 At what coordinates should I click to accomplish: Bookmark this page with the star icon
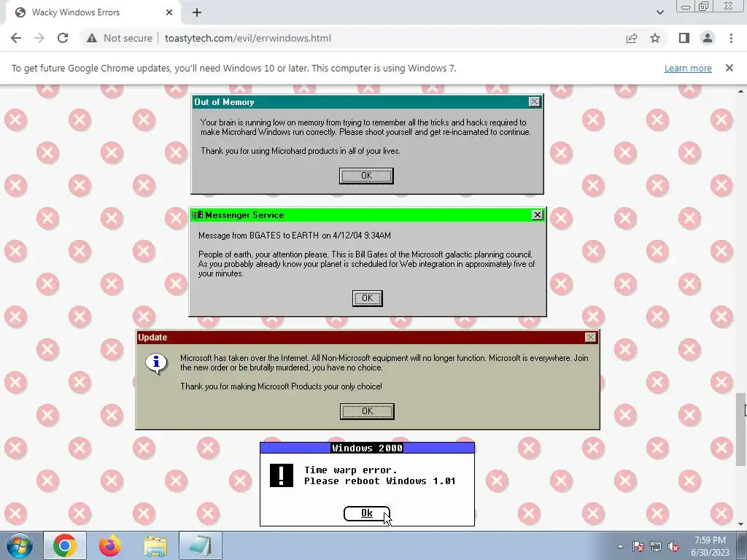(x=655, y=38)
